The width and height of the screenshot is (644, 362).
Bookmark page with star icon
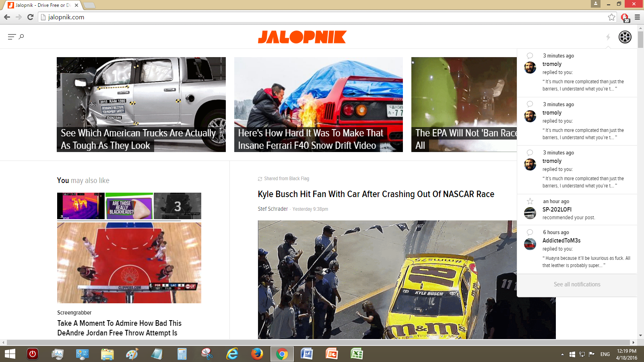point(612,17)
